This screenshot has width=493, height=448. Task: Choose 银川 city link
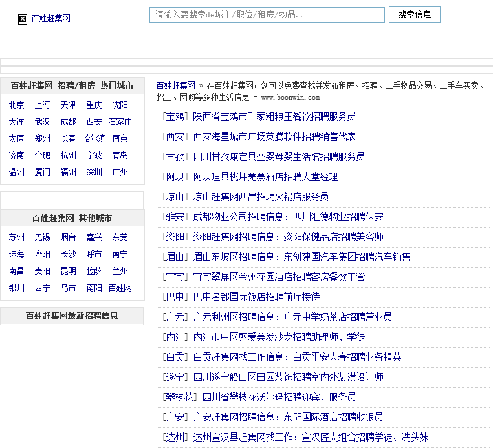16,288
